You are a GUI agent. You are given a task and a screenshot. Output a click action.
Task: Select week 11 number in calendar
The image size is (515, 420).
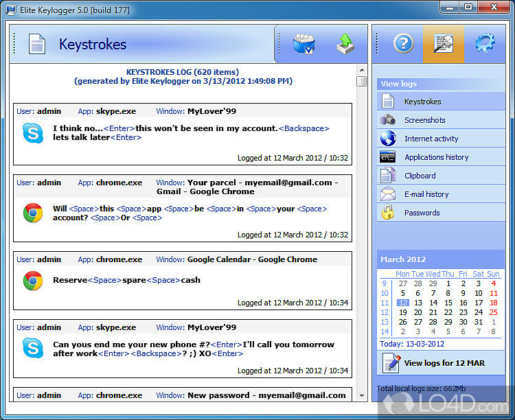coord(385,303)
